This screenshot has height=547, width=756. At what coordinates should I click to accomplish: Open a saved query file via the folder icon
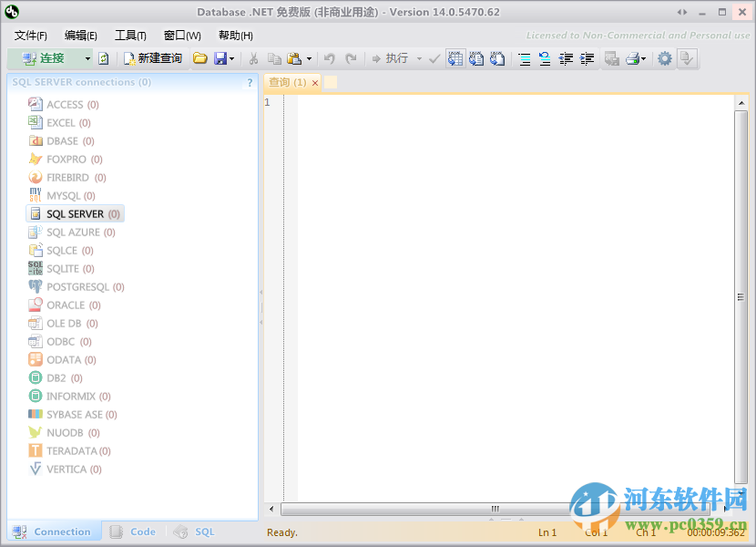coord(200,58)
